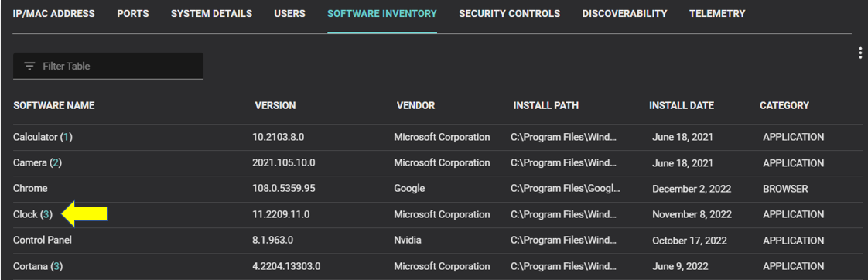Click version 108.0.5359.95

(283, 189)
